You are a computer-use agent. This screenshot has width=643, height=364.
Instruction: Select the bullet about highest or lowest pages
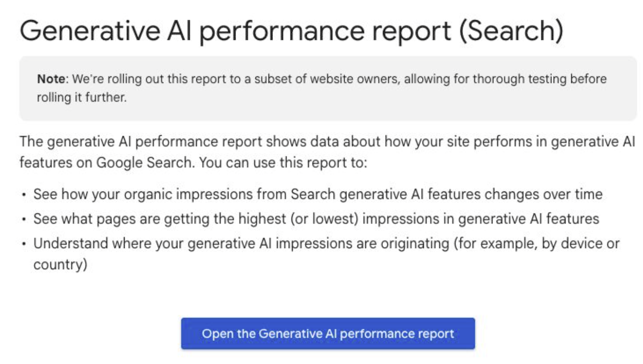[316, 219]
